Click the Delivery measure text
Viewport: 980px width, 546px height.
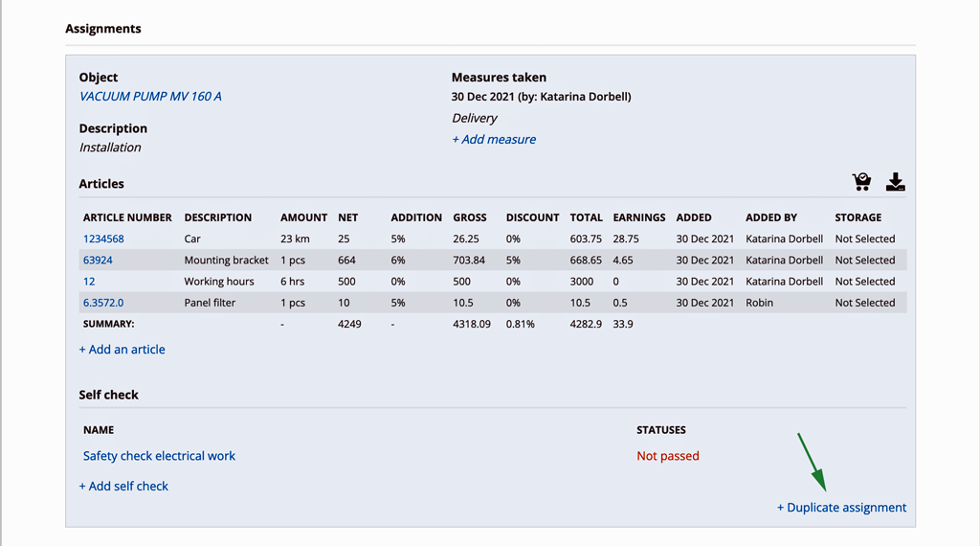[x=475, y=118]
